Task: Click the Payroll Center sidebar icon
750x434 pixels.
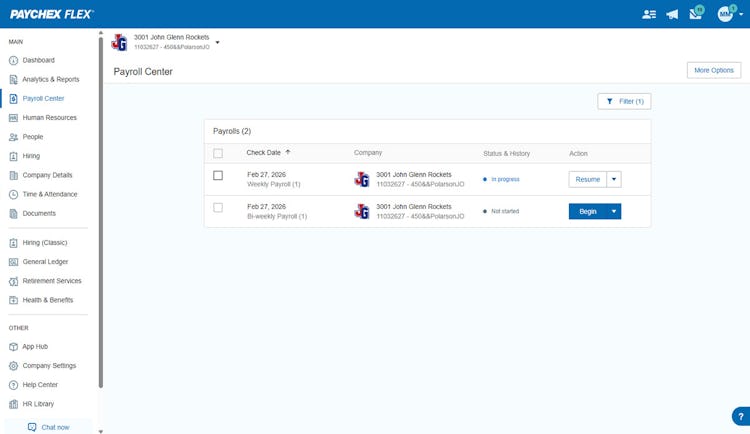Action: click(x=13, y=99)
